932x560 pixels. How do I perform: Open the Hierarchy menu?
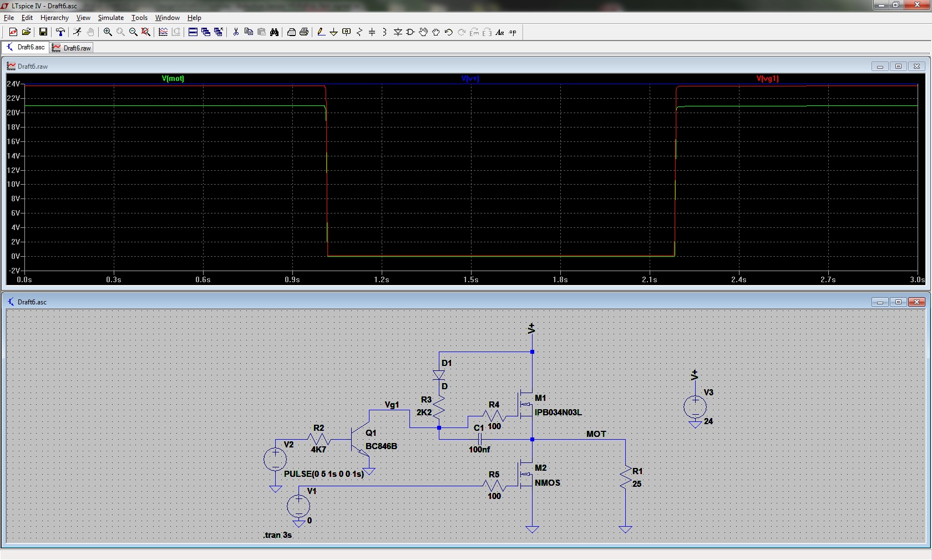point(54,18)
